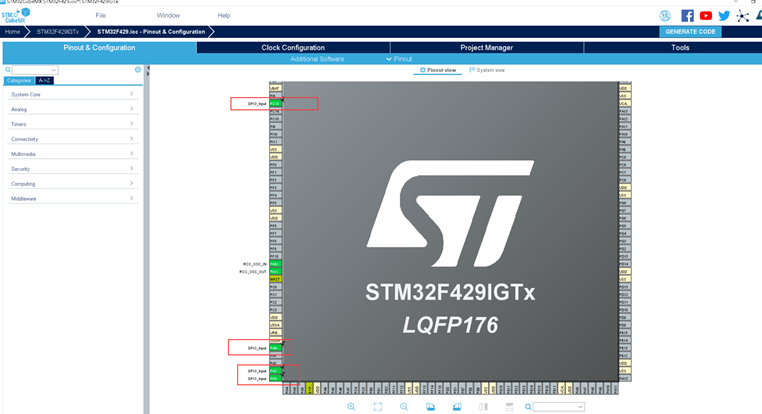Viewport: 762px width, 414px height.
Task: Open the Help menu
Action: [224, 16]
